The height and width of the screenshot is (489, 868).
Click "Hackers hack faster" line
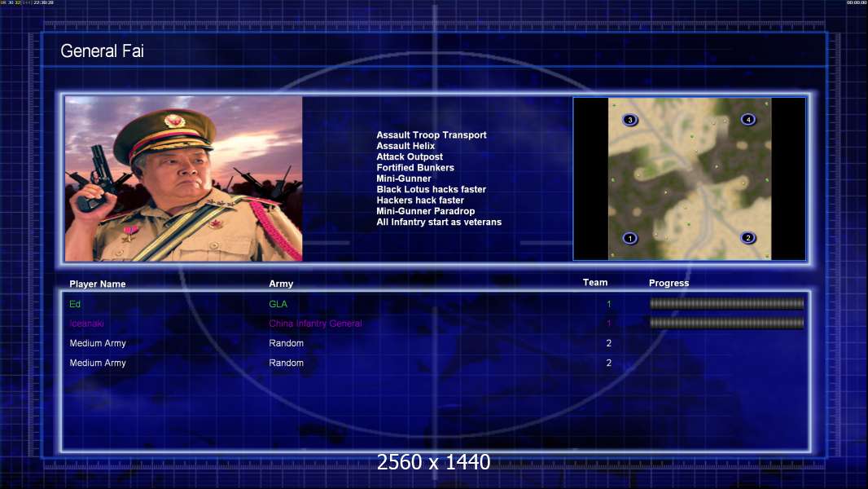point(420,200)
